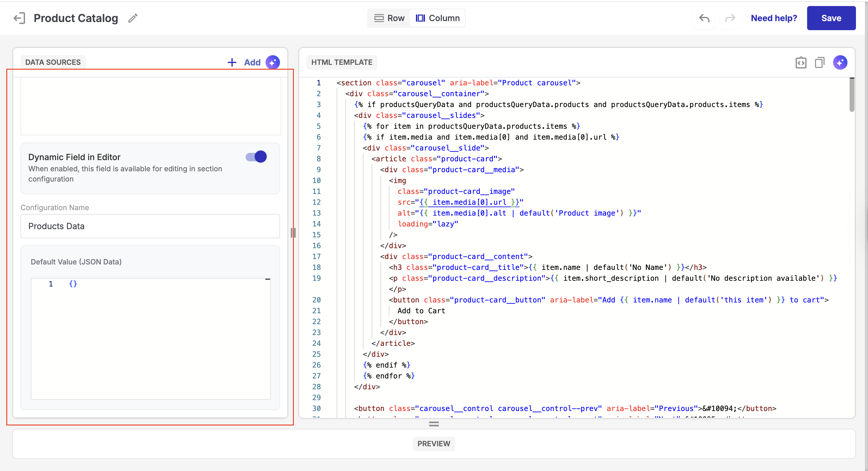Expand the PREVIEW panel
The image size is (868, 471).
pyautogui.click(x=434, y=443)
